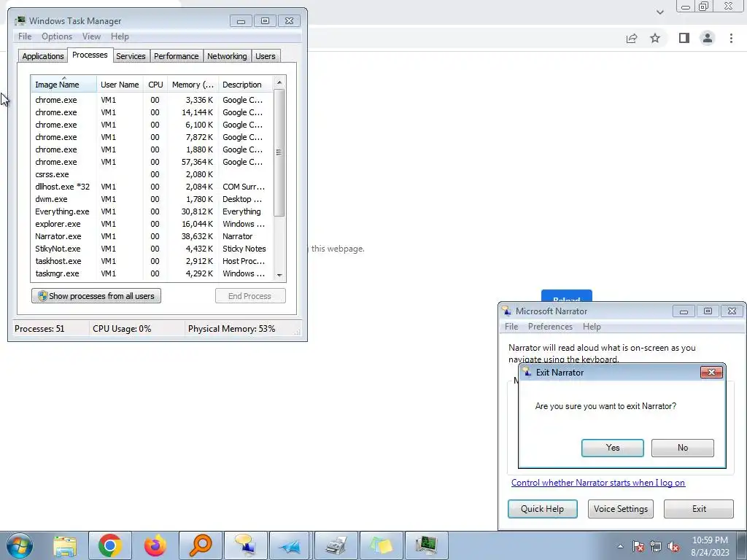
Task: Close the Exit Narrator dialog
Action: (x=711, y=373)
